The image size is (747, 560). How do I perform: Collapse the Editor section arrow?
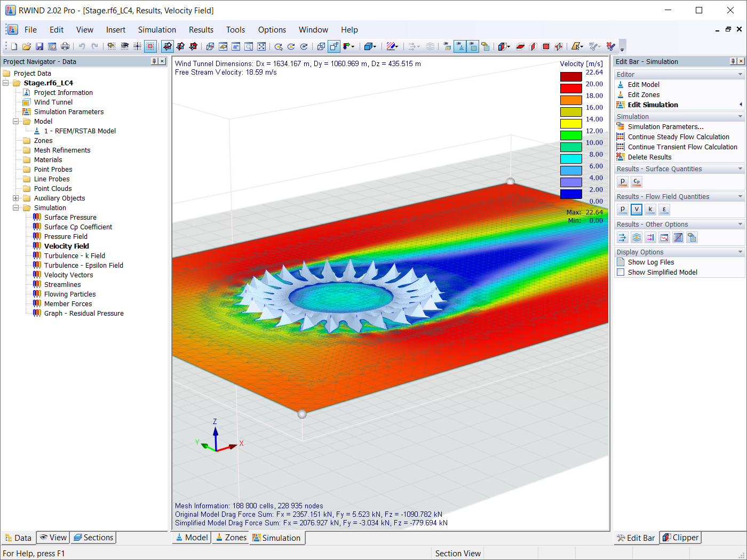coord(740,74)
